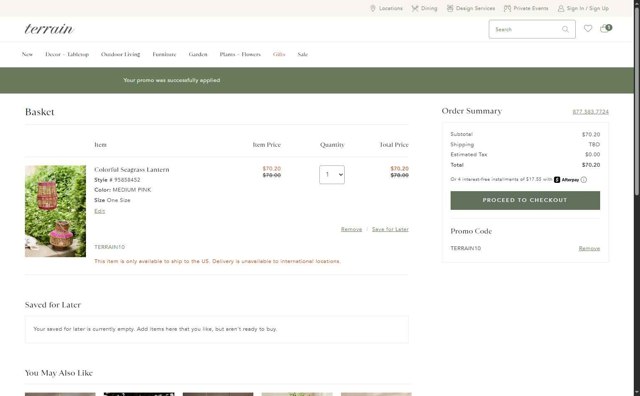Open Private Events in top bar
This screenshot has width=640, height=396.
[x=526, y=8]
